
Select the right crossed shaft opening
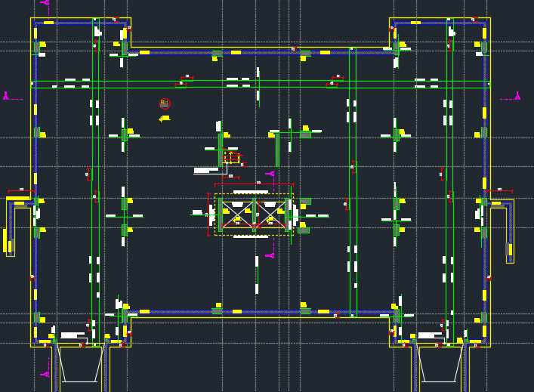coord(270,215)
